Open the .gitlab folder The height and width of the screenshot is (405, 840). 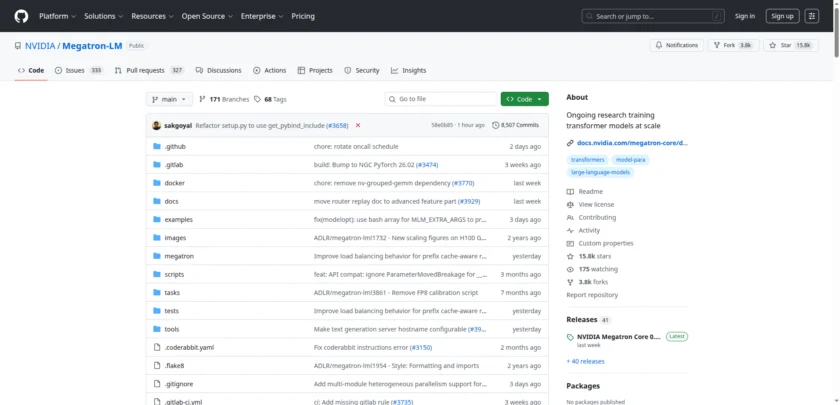pyautogui.click(x=174, y=164)
